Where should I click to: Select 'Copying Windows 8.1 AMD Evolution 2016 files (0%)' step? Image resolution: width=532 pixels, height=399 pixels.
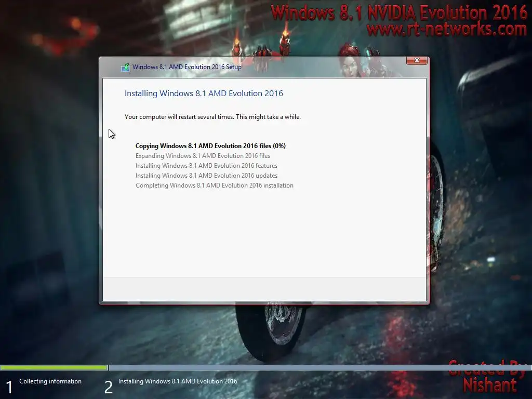pyautogui.click(x=210, y=146)
